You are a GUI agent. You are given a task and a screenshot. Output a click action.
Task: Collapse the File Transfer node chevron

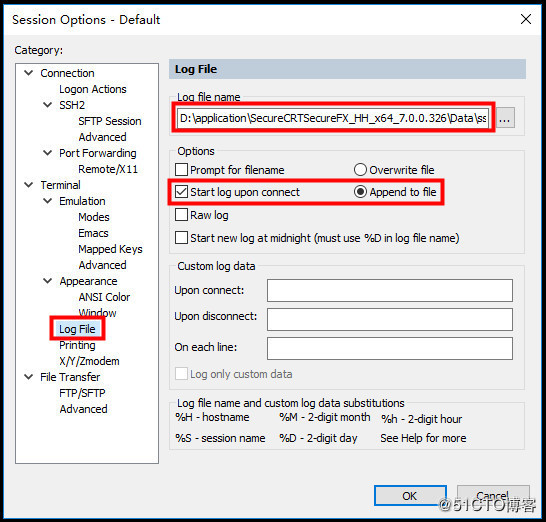(29, 377)
